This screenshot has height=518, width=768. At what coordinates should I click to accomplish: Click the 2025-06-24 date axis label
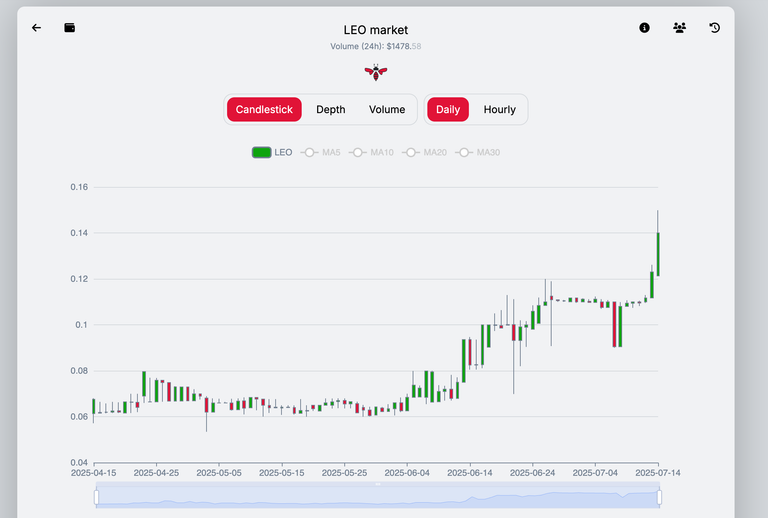(532, 473)
